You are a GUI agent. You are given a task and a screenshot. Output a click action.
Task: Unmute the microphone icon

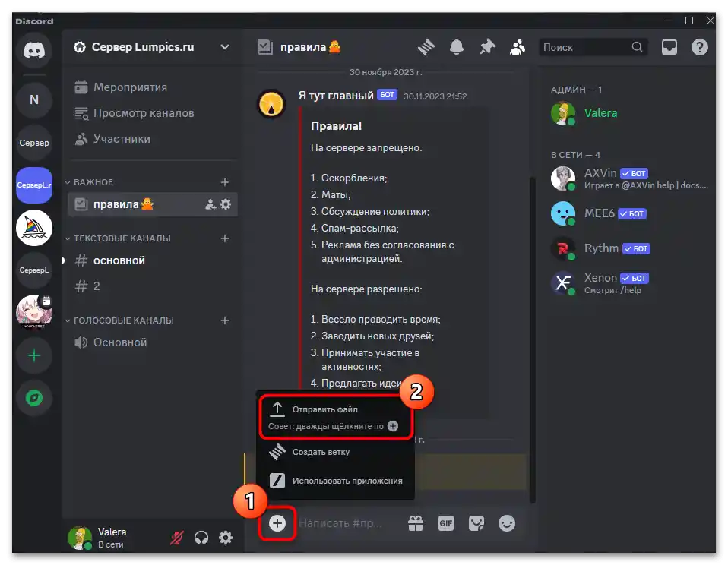pyautogui.click(x=177, y=538)
